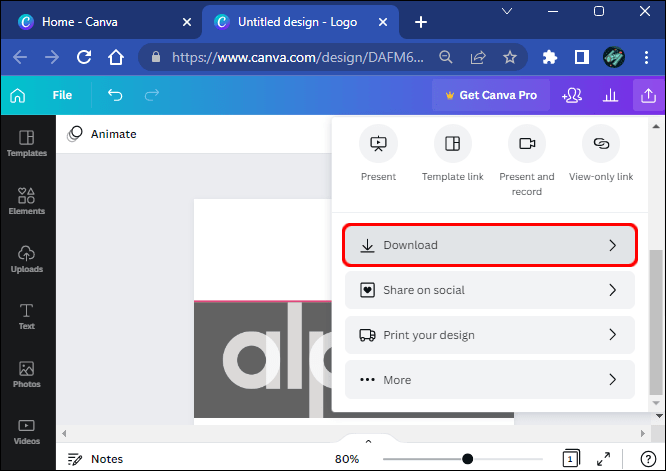Undo the last action
666x471 pixels.
pos(115,95)
